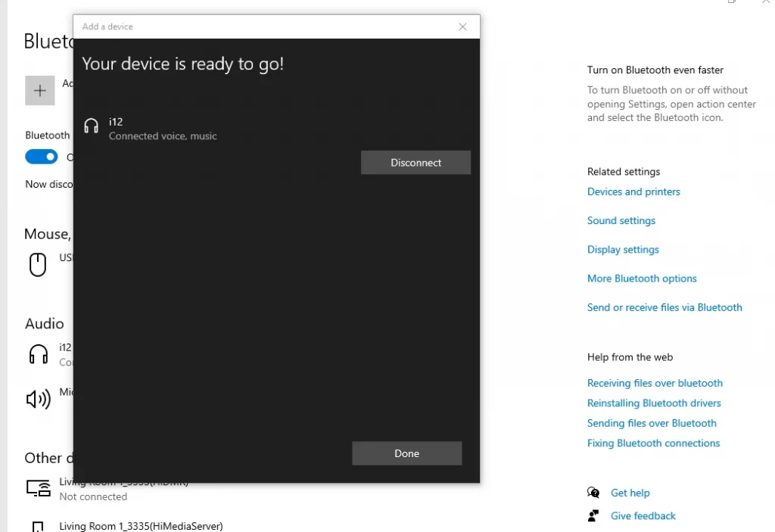Click the Not connected status text

[93, 496]
